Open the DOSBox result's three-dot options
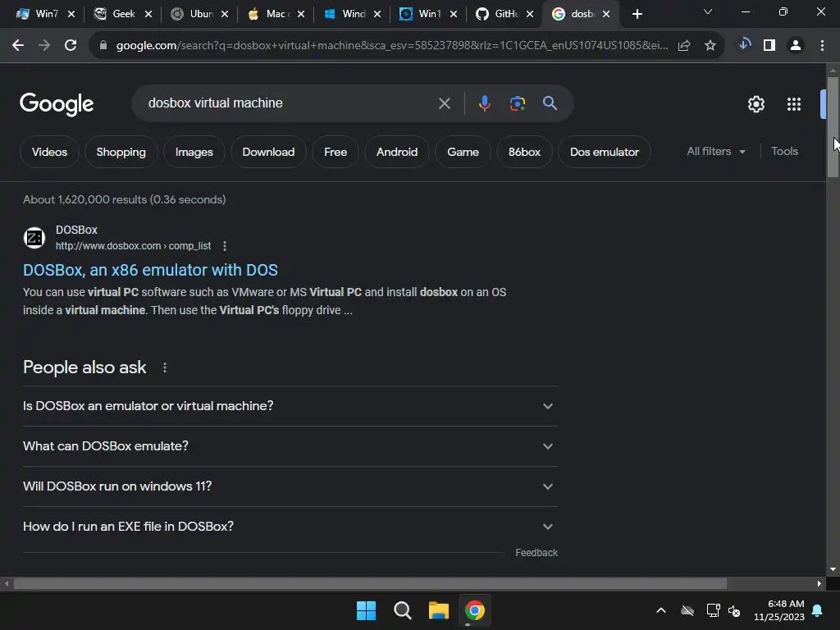The image size is (840, 630). (x=225, y=246)
